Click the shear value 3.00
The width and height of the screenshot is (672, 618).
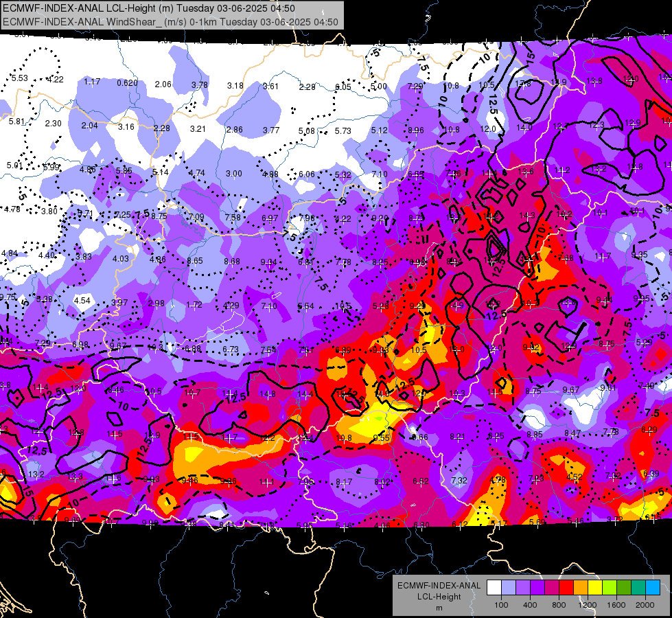(234, 174)
